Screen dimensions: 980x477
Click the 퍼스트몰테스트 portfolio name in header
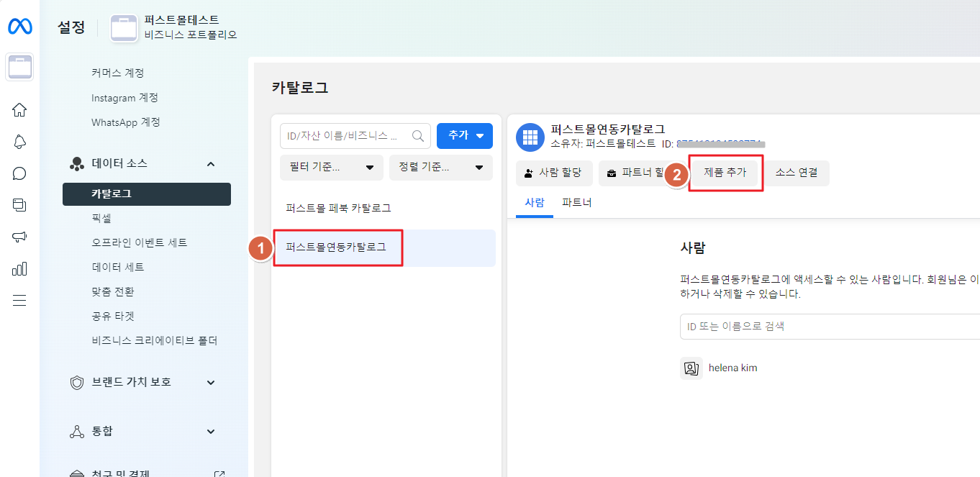181,20
